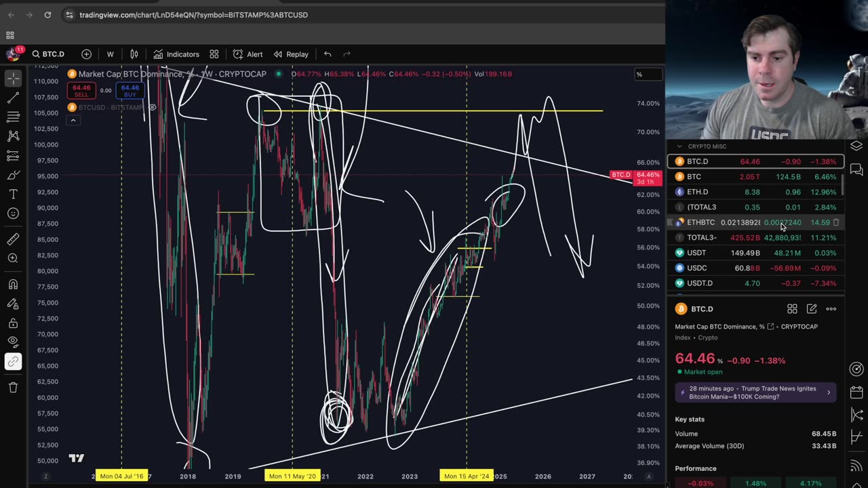The width and height of the screenshot is (868, 488).
Task: Undo the last chart action
Action: pos(328,54)
